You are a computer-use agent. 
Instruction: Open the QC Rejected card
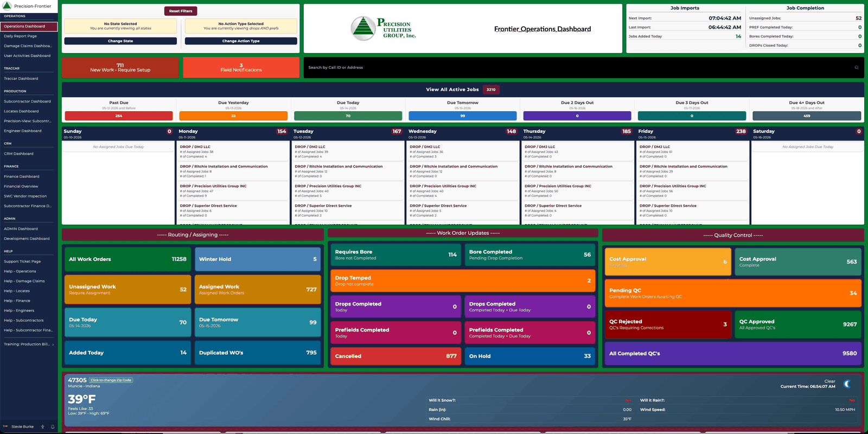[x=668, y=324]
